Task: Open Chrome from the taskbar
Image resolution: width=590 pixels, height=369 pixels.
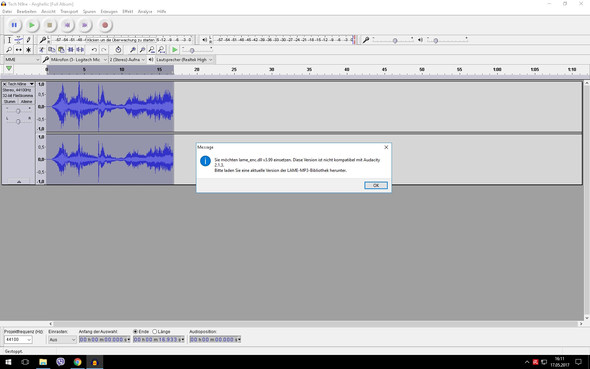Action: [x=78, y=362]
